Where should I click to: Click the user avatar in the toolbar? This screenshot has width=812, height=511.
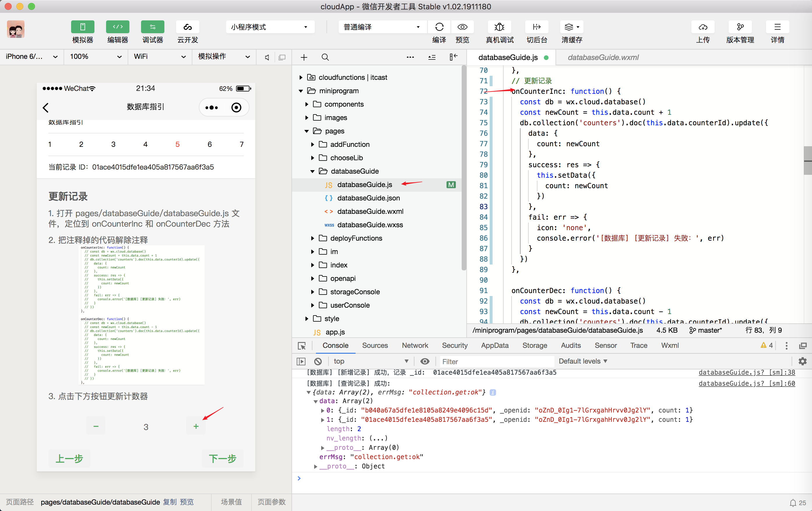coord(15,29)
